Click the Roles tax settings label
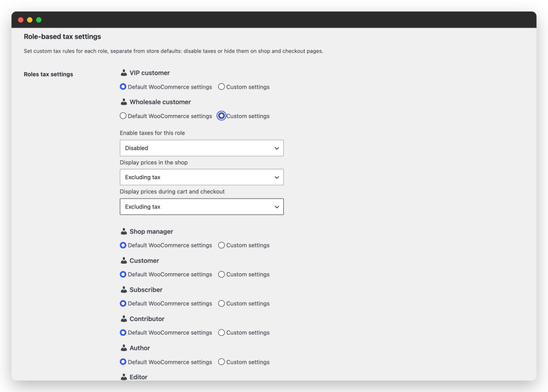The image size is (548, 392). point(48,74)
